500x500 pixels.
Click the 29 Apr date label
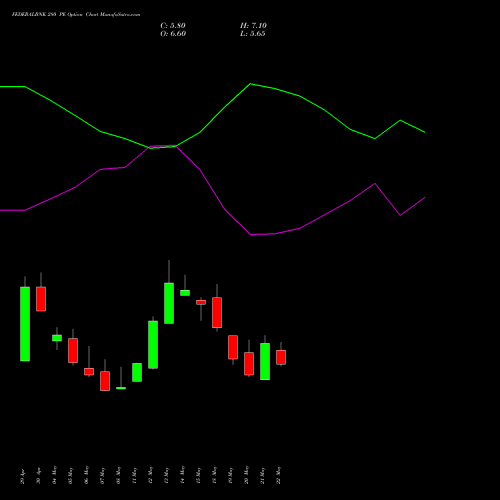tap(23, 476)
